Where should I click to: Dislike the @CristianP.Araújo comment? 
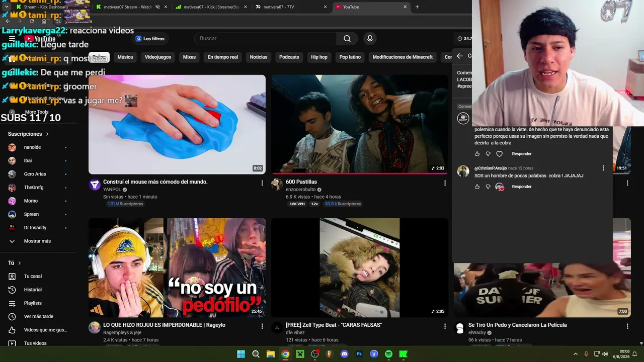point(488,187)
